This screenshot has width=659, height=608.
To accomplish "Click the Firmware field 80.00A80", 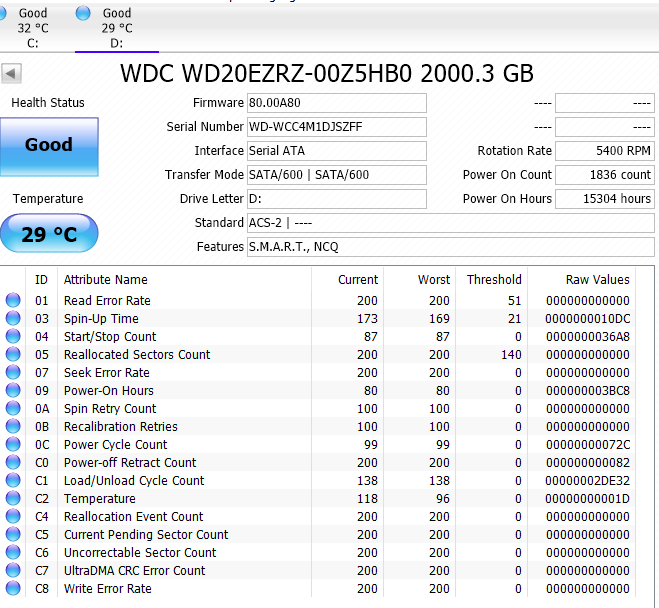I will coord(337,103).
